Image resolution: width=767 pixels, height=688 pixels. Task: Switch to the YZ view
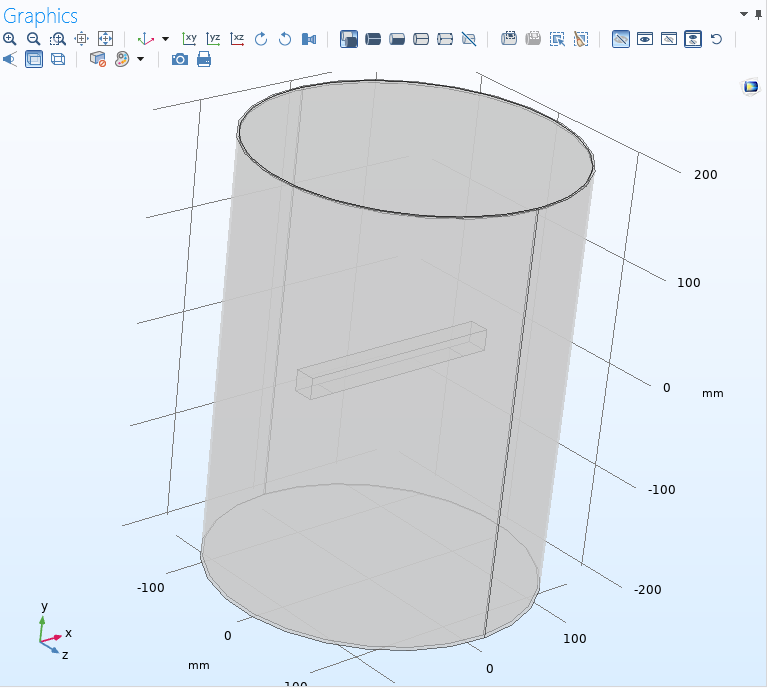[x=213, y=39]
